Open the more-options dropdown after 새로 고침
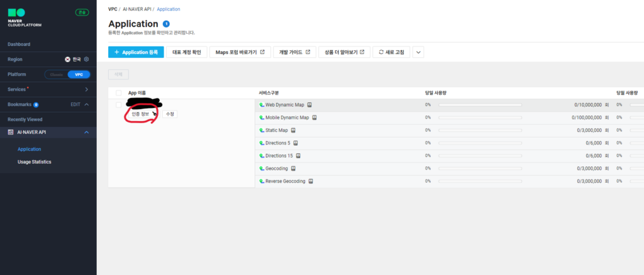Image resolution: width=644 pixels, height=275 pixels. pos(418,52)
